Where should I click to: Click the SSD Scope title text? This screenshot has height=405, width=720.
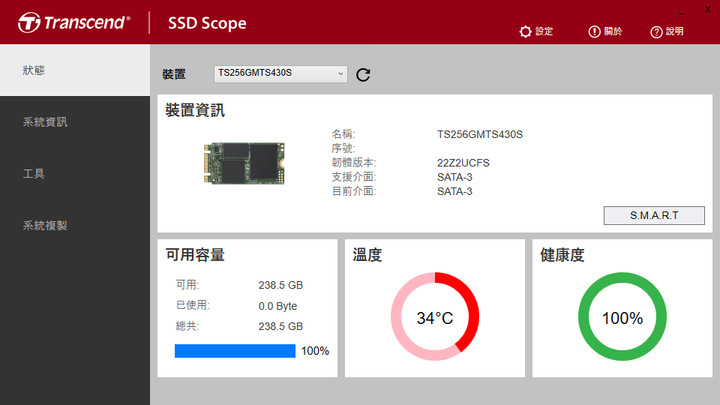click(x=207, y=23)
